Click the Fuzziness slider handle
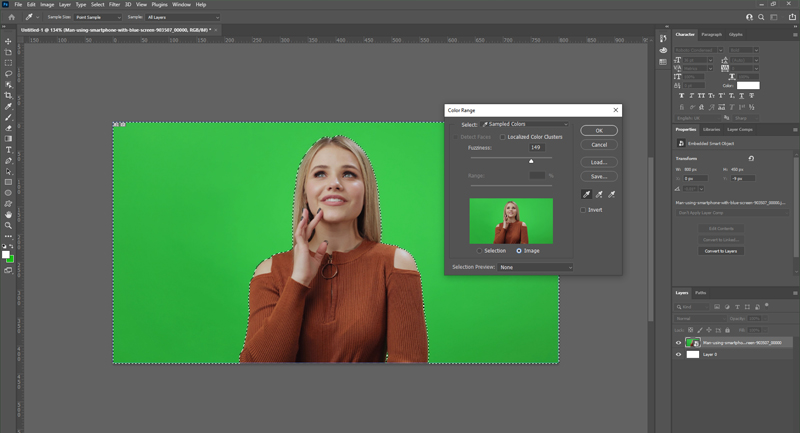 tap(531, 161)
